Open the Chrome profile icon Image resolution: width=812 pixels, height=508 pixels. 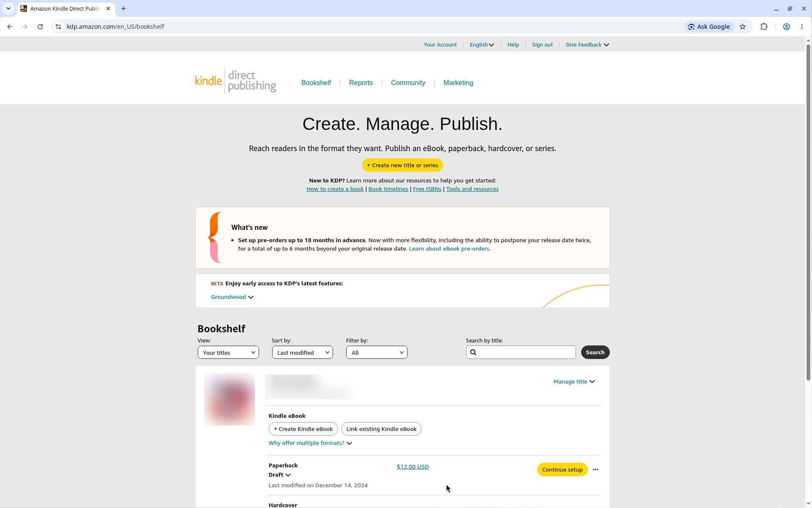(787, 27)
